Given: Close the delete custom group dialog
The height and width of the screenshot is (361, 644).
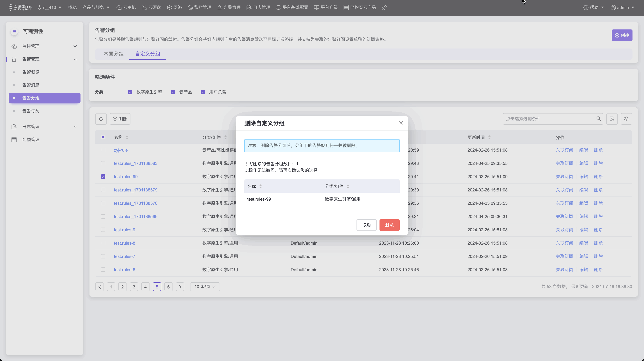Looking at the screenshot, I should [x=401, y=123].
